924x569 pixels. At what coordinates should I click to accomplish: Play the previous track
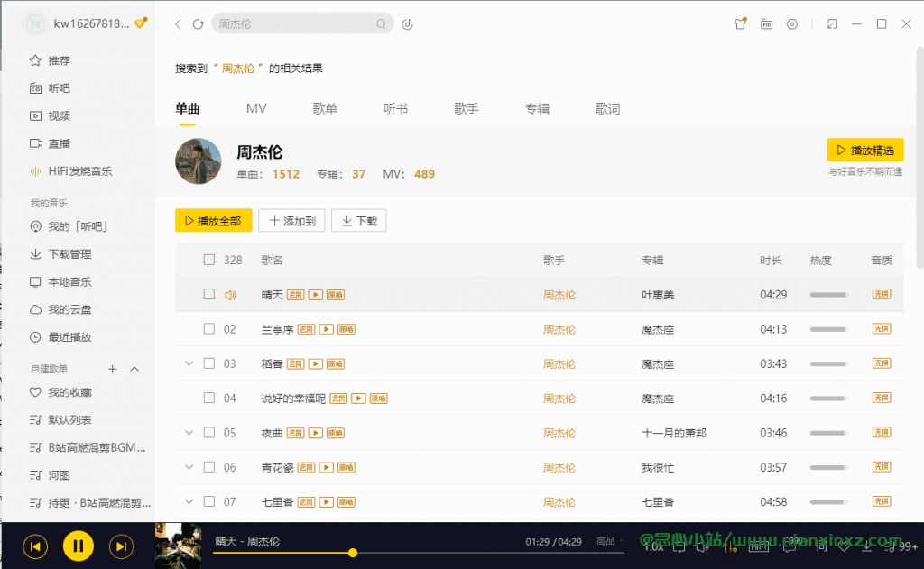[x=35, y=546]
